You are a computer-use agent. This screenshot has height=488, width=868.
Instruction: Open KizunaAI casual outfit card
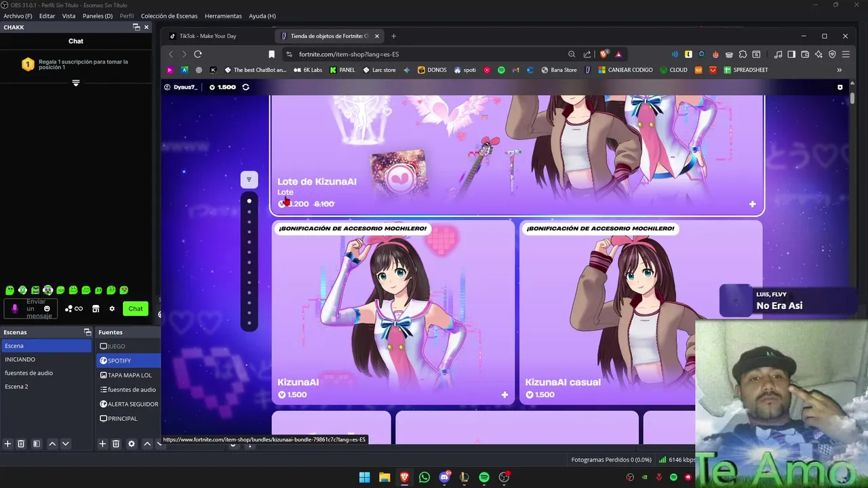[641, 312]
